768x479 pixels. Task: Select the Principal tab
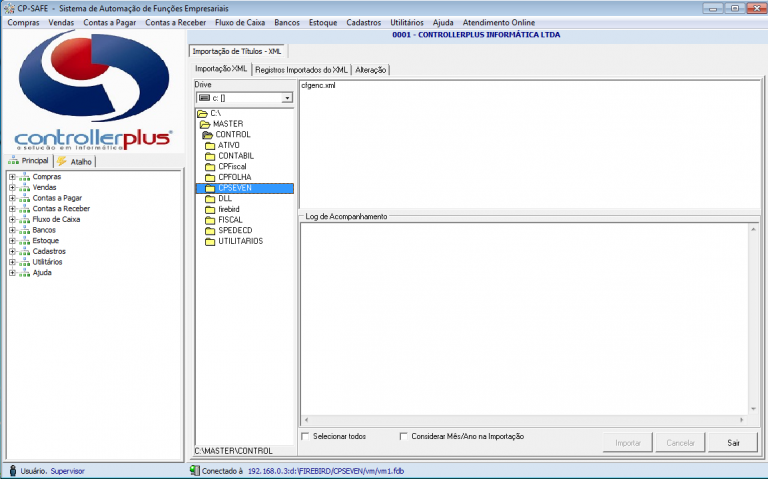(x=28, y=161)
